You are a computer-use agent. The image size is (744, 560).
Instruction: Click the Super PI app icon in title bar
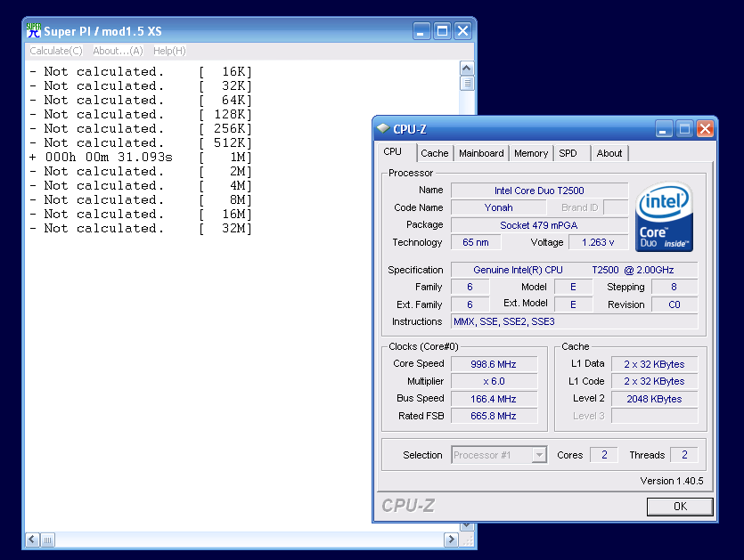[x=34, y=31]
